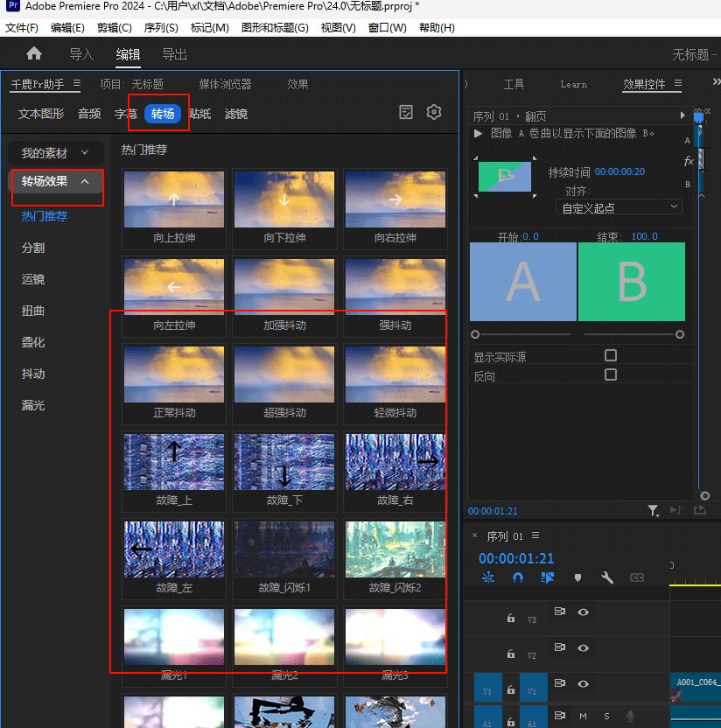
Task: Toggle Linked Selection icon in timeline
Action: click(x=548, y=577)
